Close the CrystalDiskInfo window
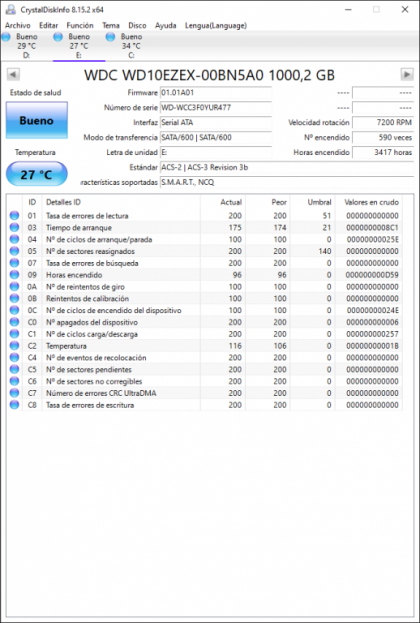Screen dimensions: 420x623 (405, 10)
